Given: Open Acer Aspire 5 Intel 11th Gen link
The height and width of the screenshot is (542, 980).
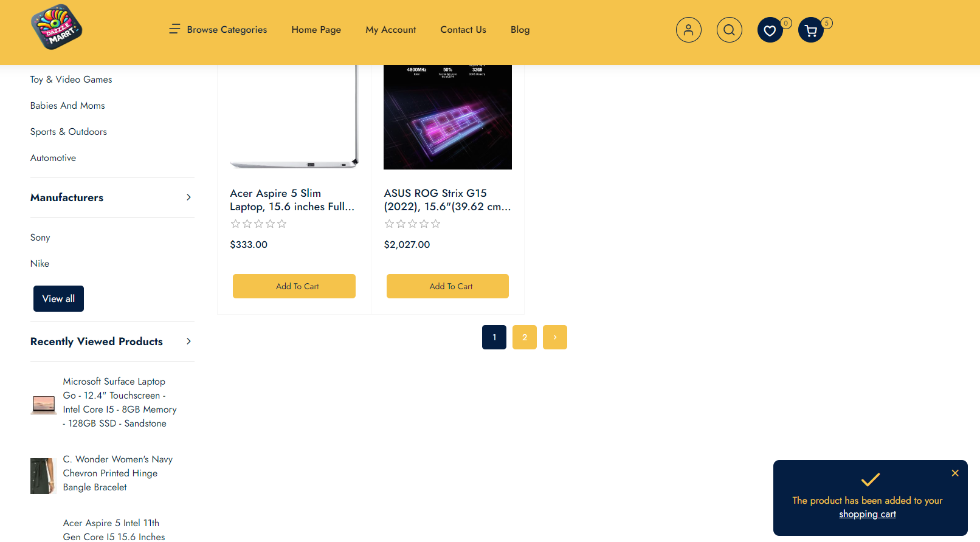Looking at the screenshot, I should tap(114, 530).
